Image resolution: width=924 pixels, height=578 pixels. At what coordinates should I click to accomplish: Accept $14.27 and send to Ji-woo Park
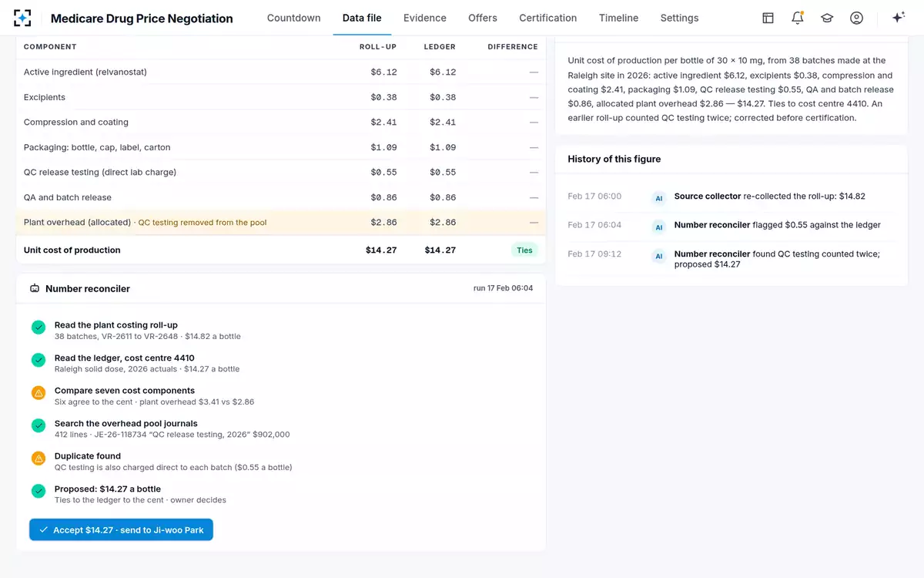click(x=121, y=530)
